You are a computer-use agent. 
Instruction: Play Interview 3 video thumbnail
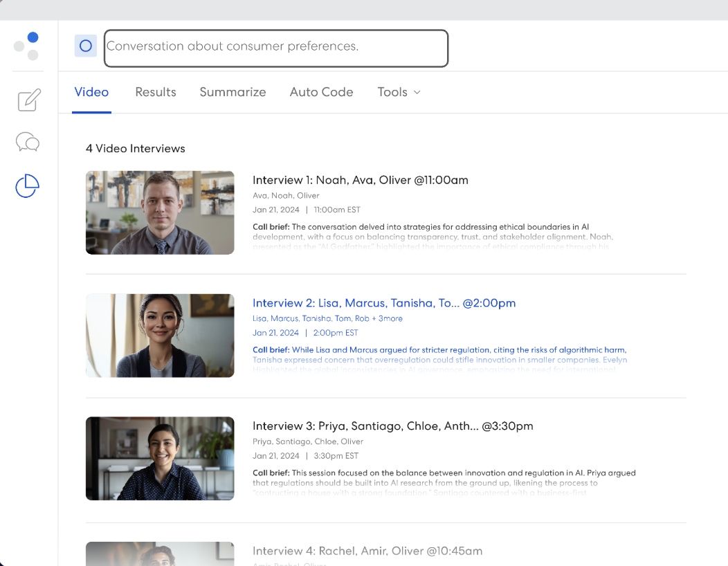160,458
